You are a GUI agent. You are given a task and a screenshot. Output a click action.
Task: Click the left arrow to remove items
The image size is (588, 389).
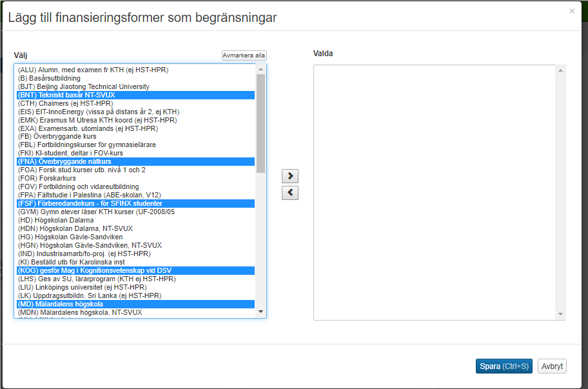click(x=290, y=192)
